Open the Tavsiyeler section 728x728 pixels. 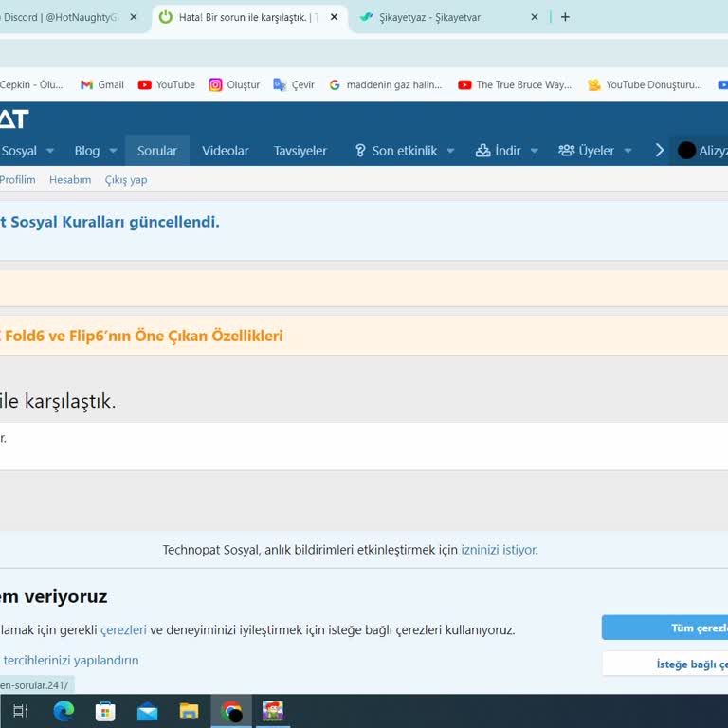point(300,151)
